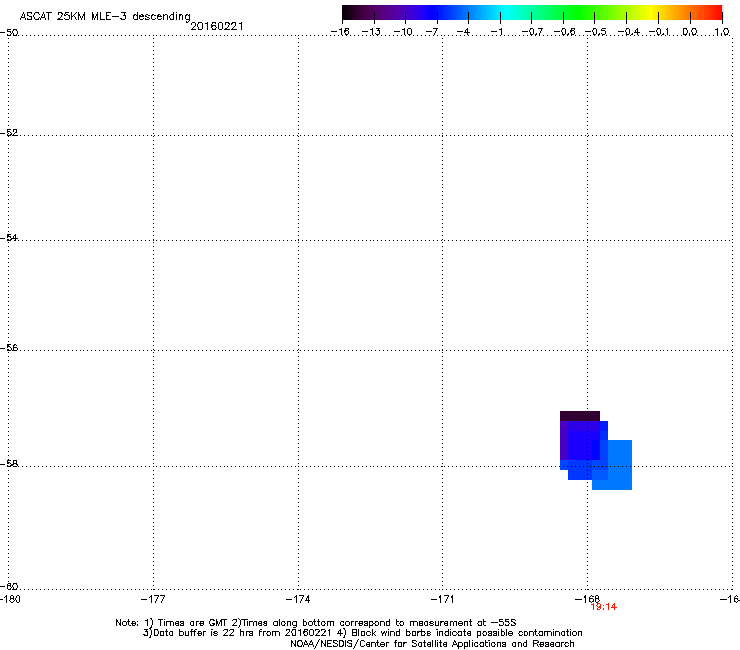Screen dimensions: 740x650
Task: Click longitude axis label -177
Action: pyautogui.click(x=153, y=599)
